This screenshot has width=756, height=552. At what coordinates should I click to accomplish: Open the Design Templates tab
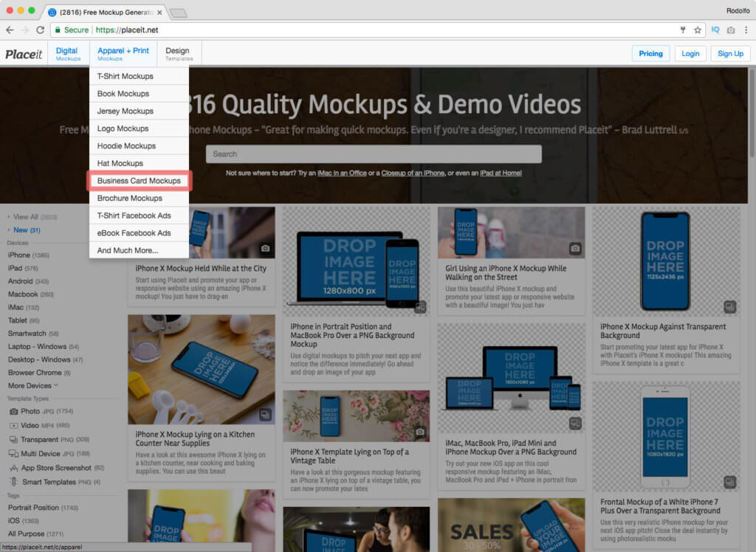179,54
